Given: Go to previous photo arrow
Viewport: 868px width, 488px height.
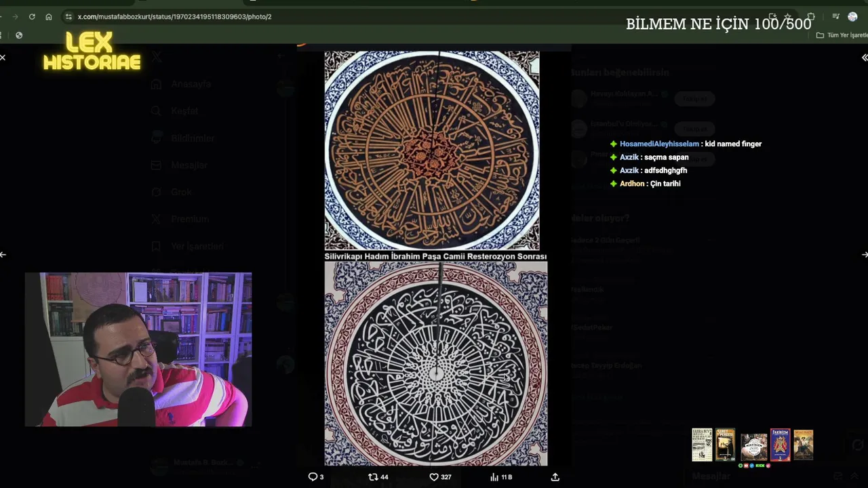Looking at the screenshot, I should coord(3,255).
